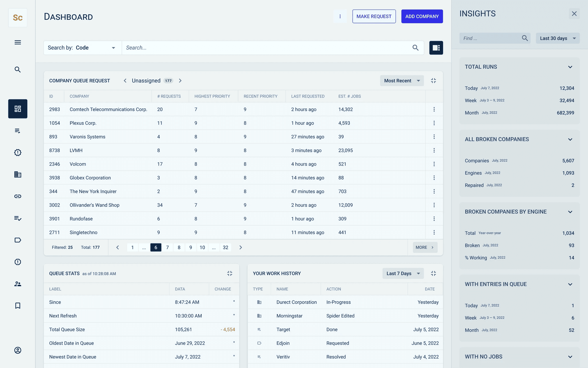Select the dashboard grid icon in the sidebar
This screenshot has height=368, width=588.
pos(18,109)
